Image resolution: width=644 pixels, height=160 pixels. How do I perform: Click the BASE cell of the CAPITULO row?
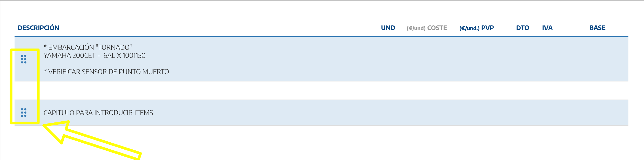597,113
